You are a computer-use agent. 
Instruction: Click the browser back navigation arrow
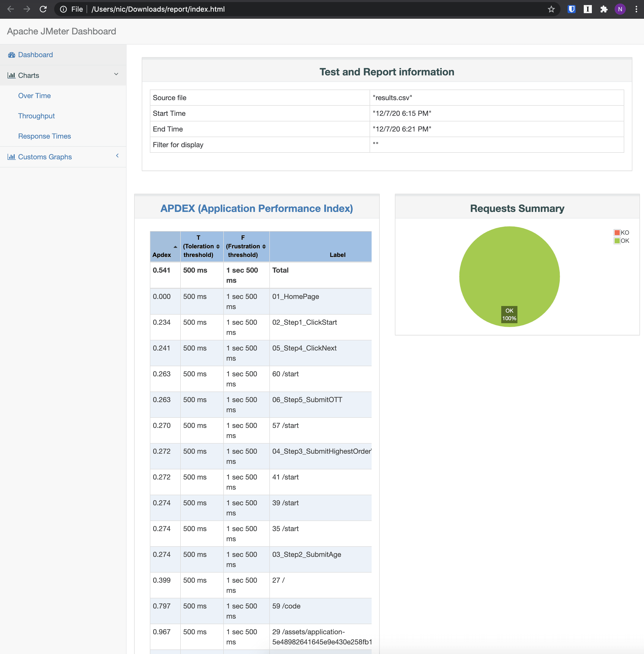point(11,9)
